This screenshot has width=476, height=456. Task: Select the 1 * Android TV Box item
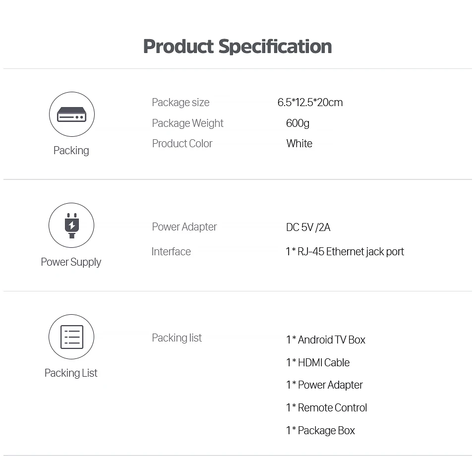(x=326, y=340)
